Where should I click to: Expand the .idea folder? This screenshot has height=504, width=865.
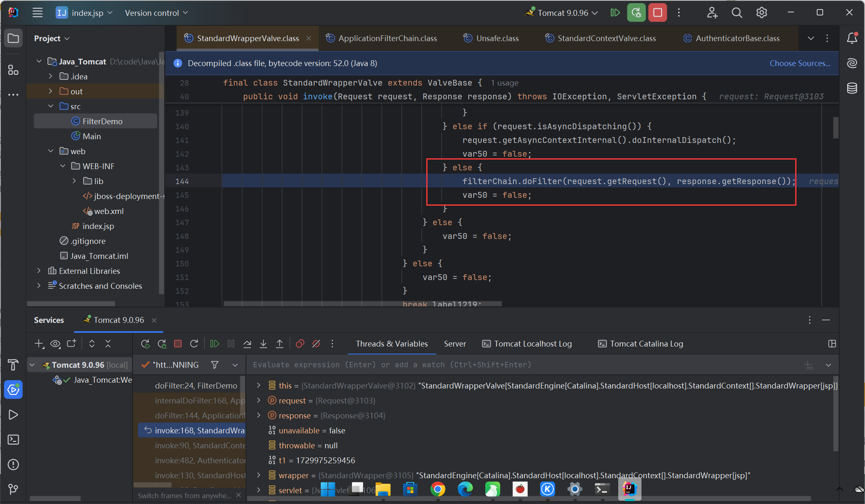pos(51,76)
